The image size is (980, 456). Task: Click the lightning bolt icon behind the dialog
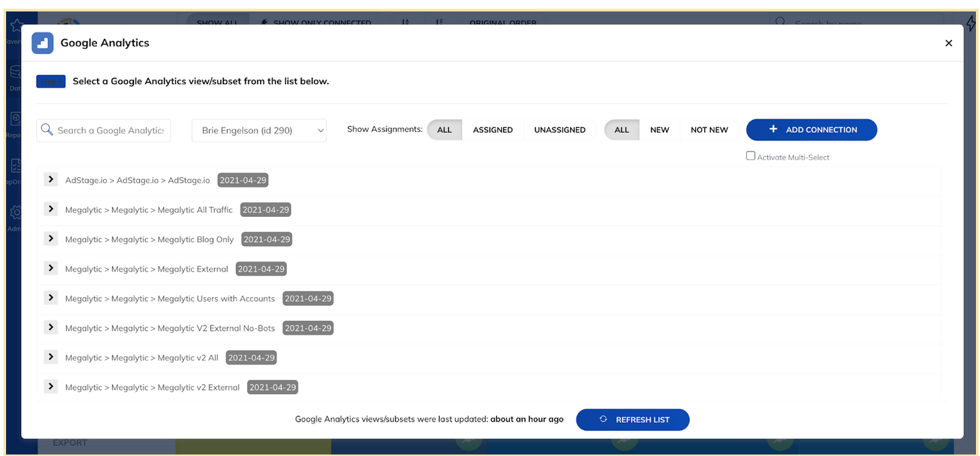tap(971, 24)
